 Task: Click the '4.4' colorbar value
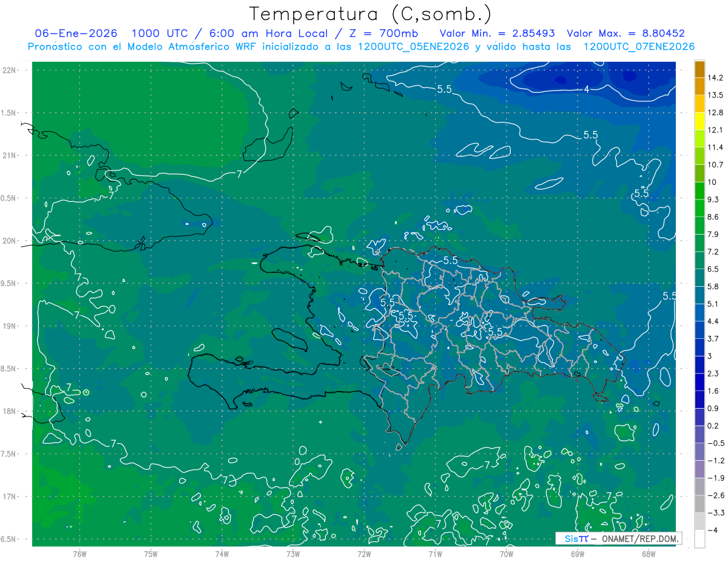713,321
